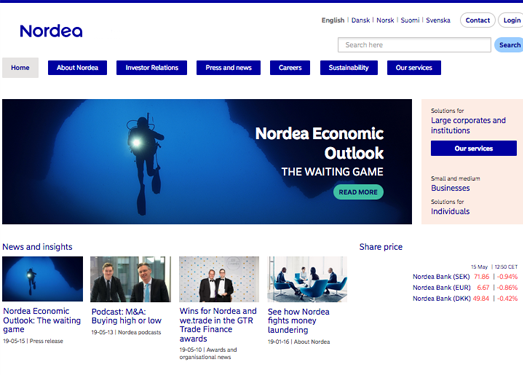Click 'About Nordea' label under laundering article
The image size is (523, 375).
pyautogui.click(x=312, y=342)
